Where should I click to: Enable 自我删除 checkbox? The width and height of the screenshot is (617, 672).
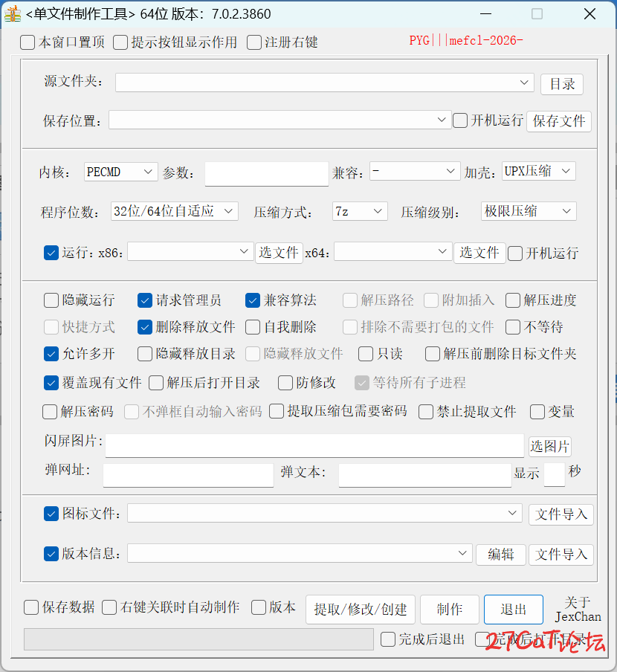[253, 327]
